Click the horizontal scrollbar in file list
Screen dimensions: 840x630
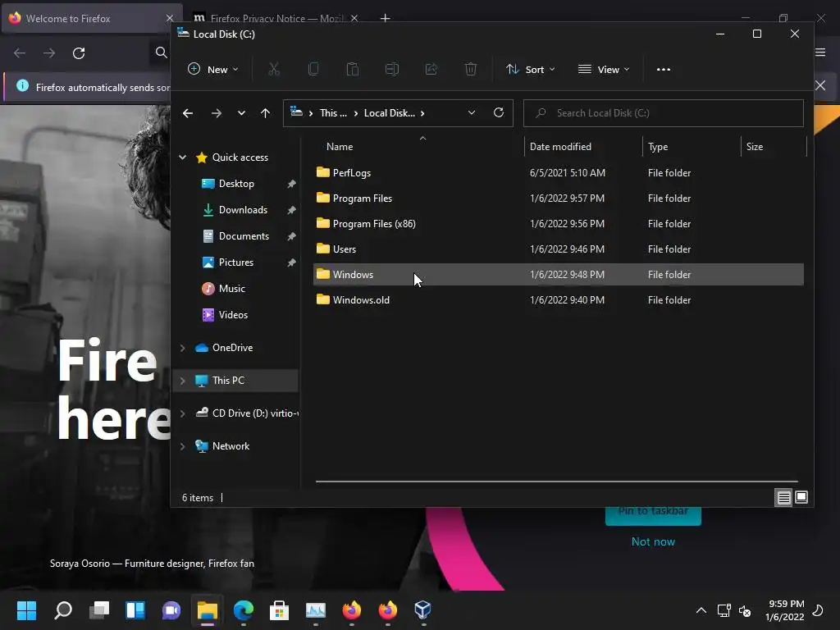point(556,482)
